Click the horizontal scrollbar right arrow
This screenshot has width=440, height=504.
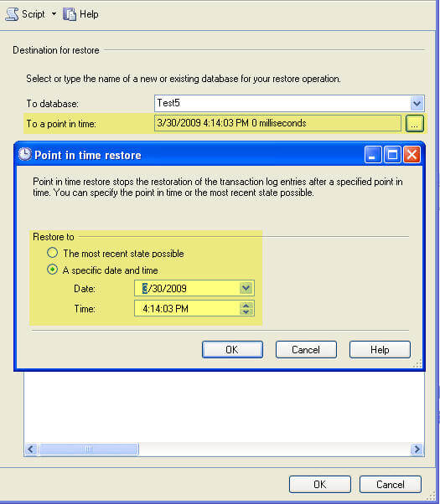click(x=417, y=449)
